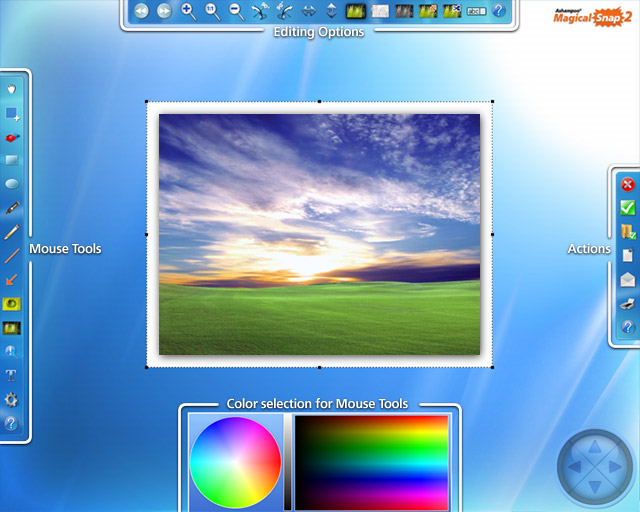
Task: Click the undo double-arrow button
Action: pyautogui.click(x=140, y=11)
